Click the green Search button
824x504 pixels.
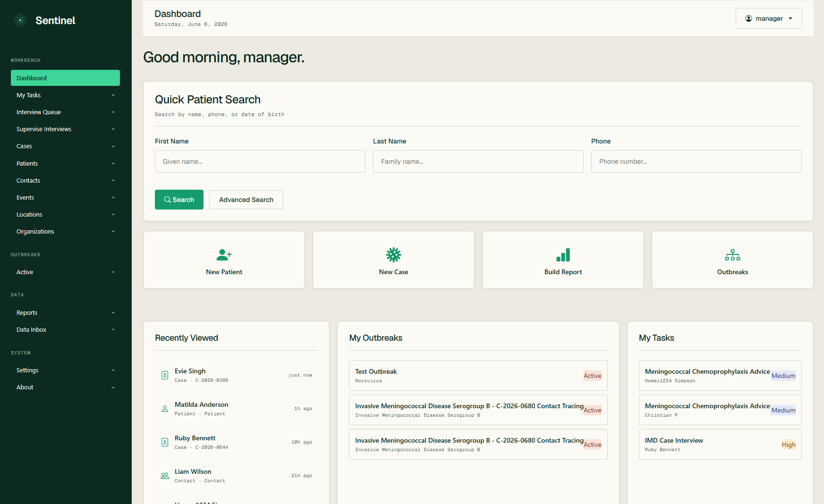179,200
